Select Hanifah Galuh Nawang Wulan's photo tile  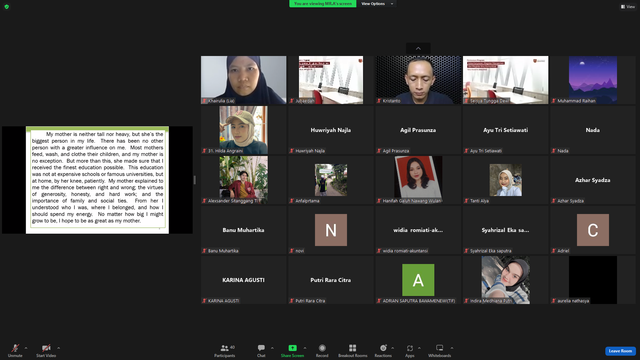(418, 180)
